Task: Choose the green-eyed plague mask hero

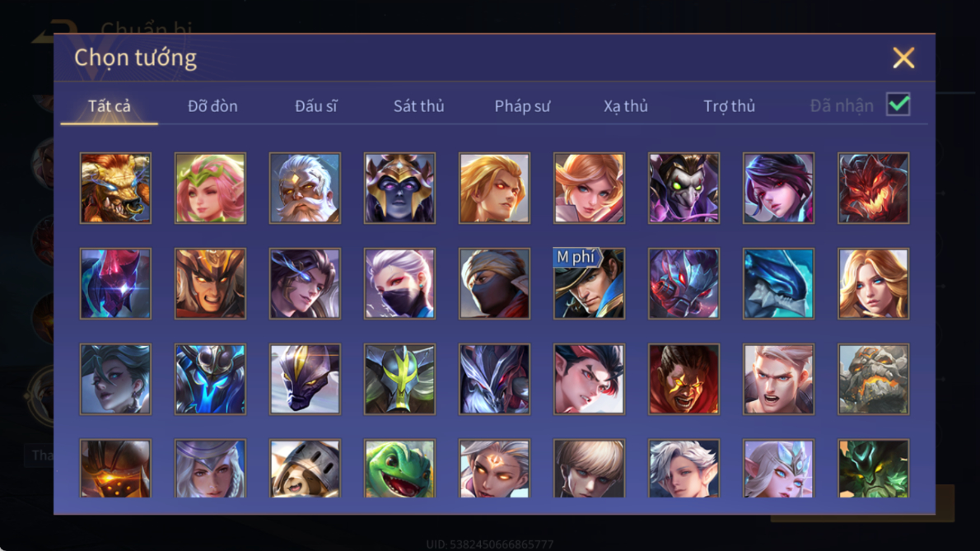Action: click(684, 188)
